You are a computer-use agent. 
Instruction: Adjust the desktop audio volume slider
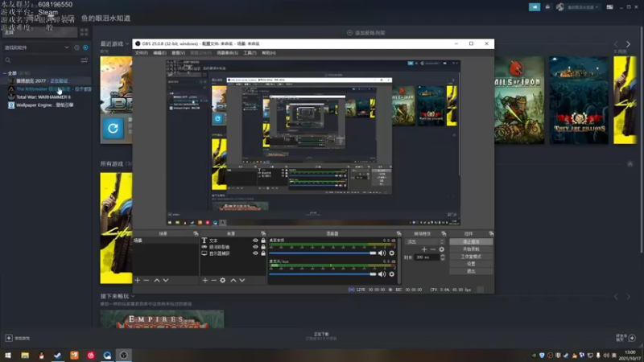tap(323, 253)
